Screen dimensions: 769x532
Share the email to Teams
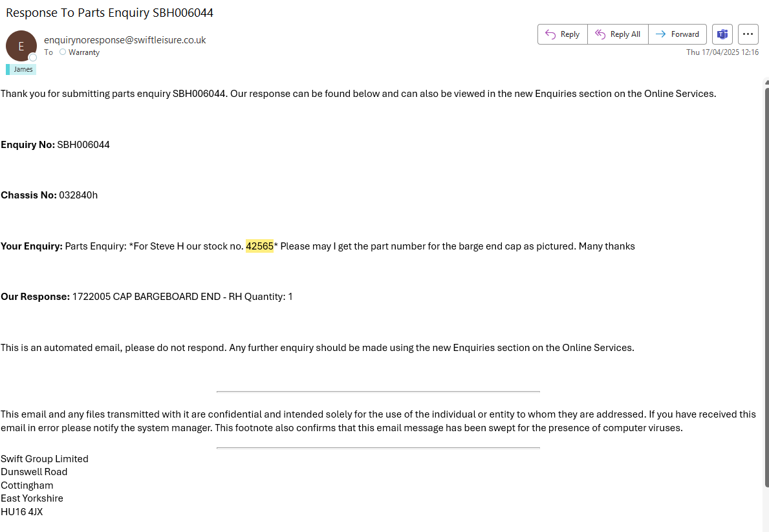[722, 34]
